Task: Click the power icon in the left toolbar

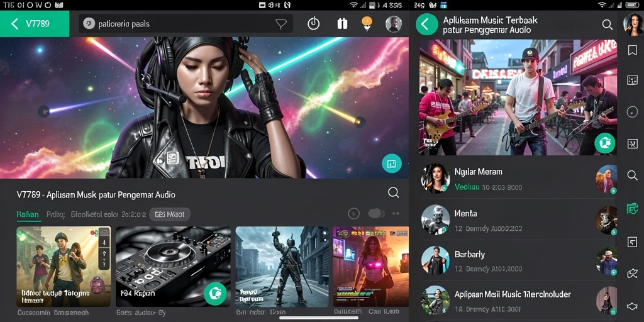Action: 313,24
